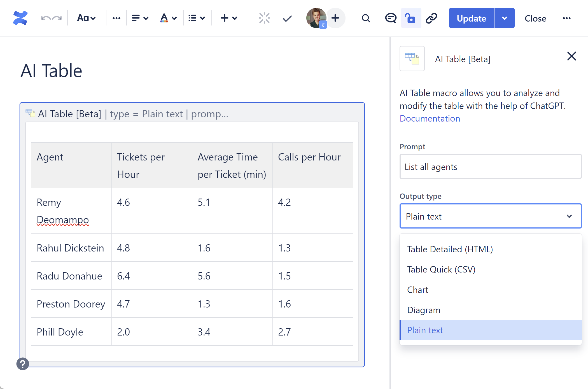Click the Prompt input field
The height and width of the screenshot is (389, 588).
tap(490, 167)
